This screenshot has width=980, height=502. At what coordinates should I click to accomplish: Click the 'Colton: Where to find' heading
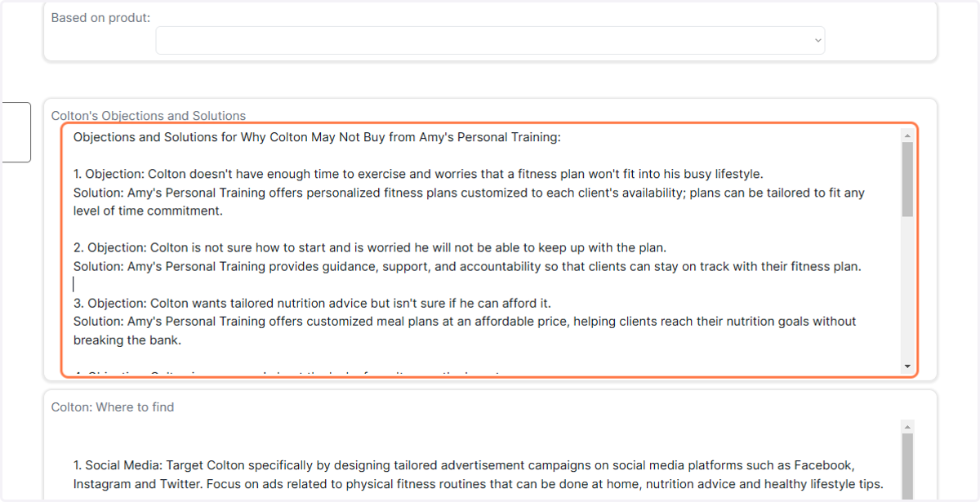click(x=113, y=406)
